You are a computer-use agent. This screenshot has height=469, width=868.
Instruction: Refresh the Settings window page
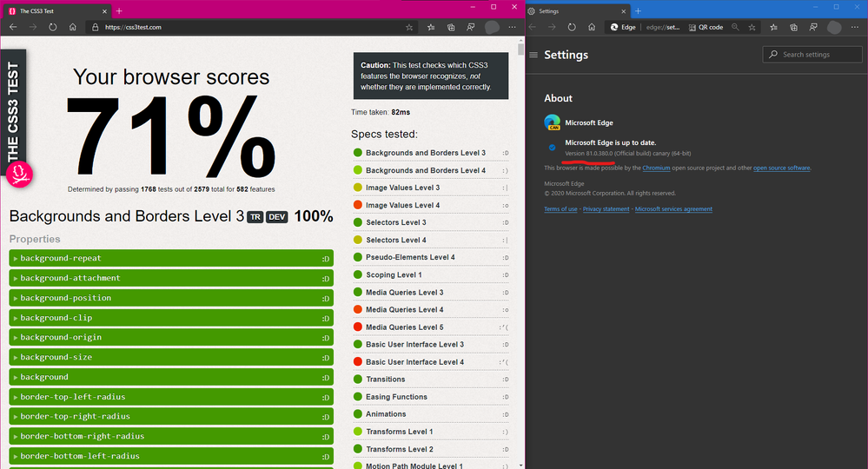pos(572,27)
